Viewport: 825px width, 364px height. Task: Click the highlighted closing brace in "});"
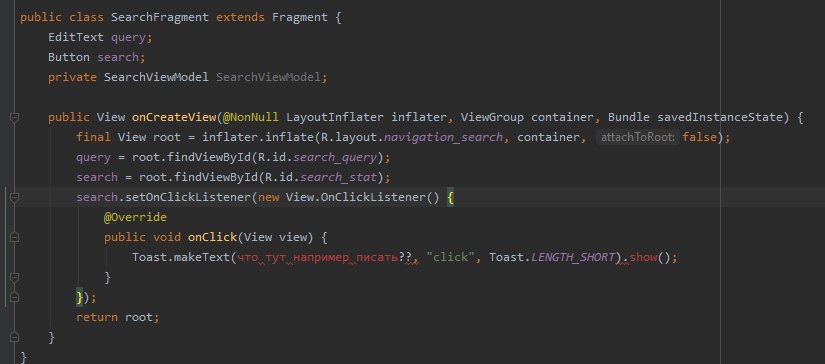(80, 297)
